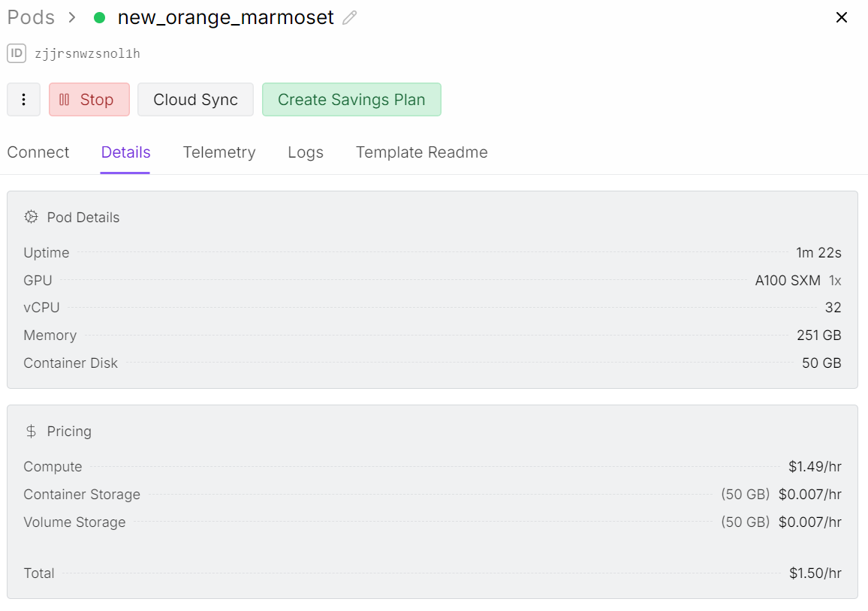Screen dimensions: 868x611
Task: Stop the running pod
Action: click(89, 100)
